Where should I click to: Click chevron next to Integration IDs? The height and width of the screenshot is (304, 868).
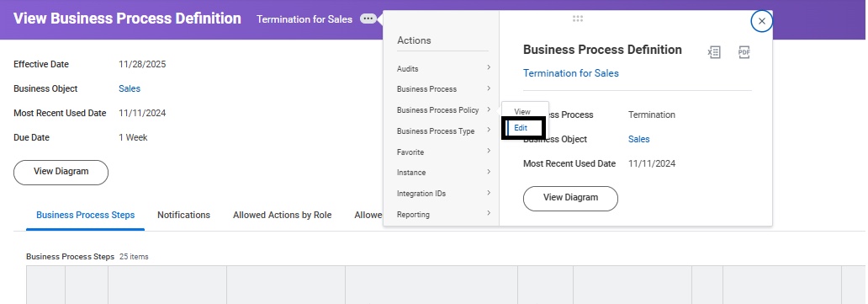click(x=489, y=193)
